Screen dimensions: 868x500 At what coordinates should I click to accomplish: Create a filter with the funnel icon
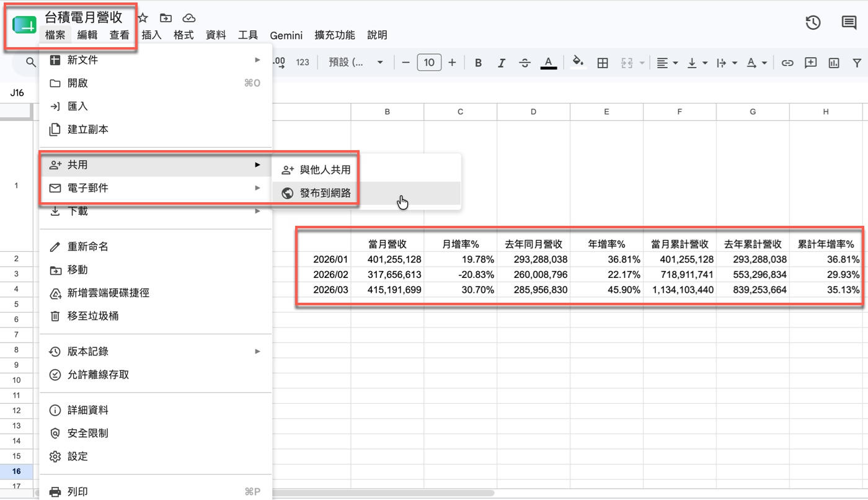pyautogui.click(x=857, y=63)
